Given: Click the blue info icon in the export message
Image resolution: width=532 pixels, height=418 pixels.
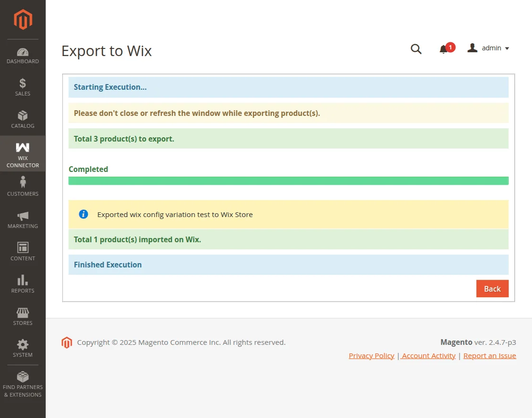Looking at the screenshot, I should [83, 214].
